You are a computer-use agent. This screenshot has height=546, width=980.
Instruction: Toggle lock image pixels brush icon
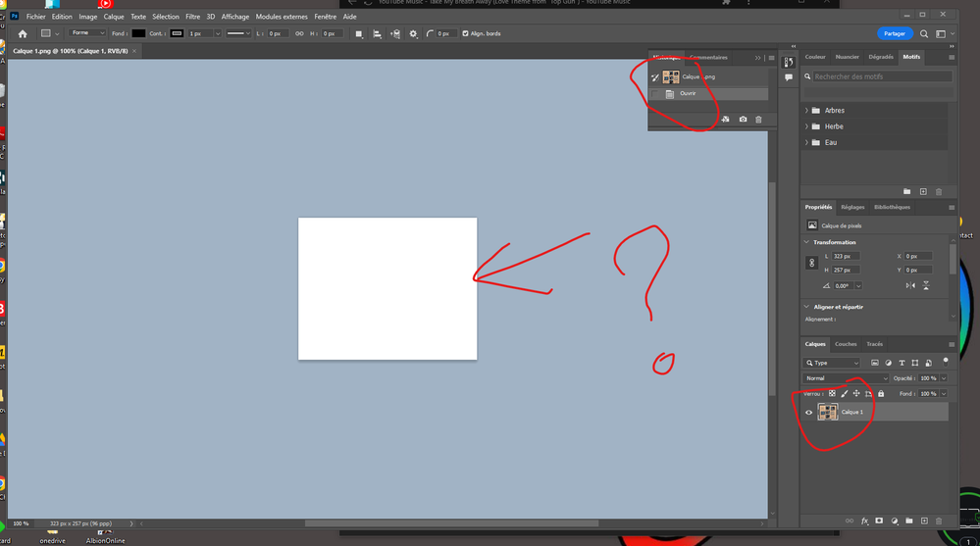tap(845, 393)
